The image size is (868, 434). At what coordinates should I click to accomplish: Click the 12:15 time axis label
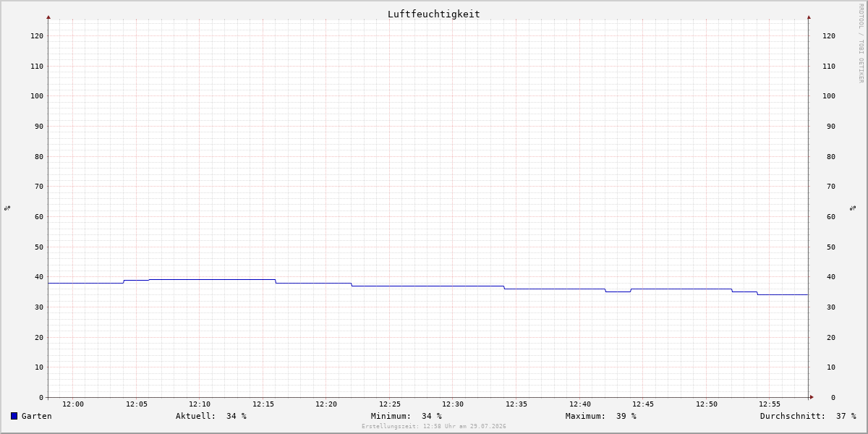pos(263,404)
